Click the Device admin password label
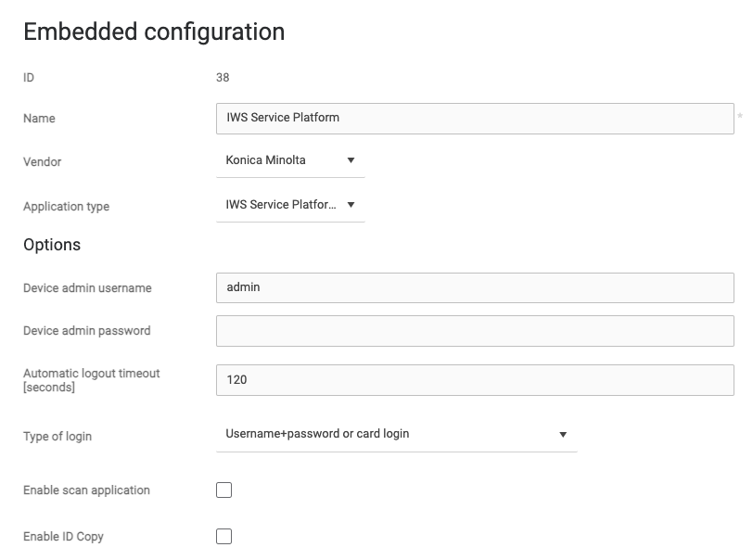 point(86,331)
